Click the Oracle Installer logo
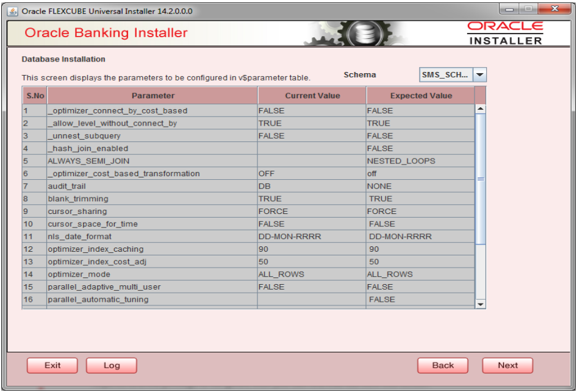Screen dimensions: 577x392 505,34
